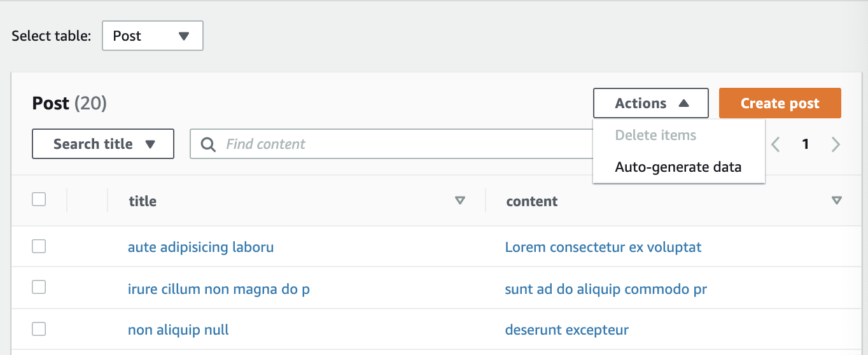Close the Actions dropdown button
This screenshot has width=868, height=355.
coord(651,103)
